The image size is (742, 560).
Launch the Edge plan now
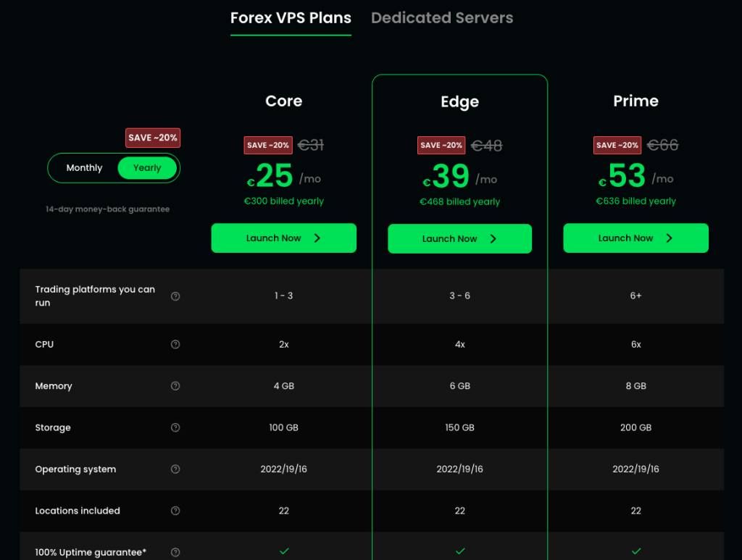tap(459, 239)
